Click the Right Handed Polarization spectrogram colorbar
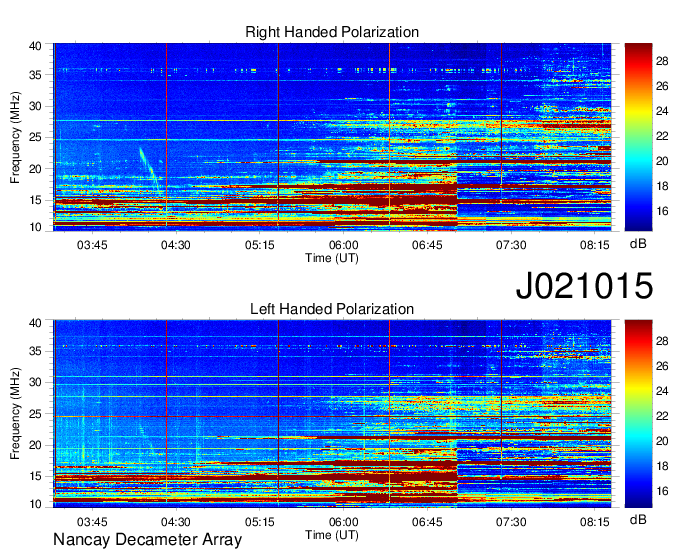Viewport: 680px width, 552px height. 638,137
